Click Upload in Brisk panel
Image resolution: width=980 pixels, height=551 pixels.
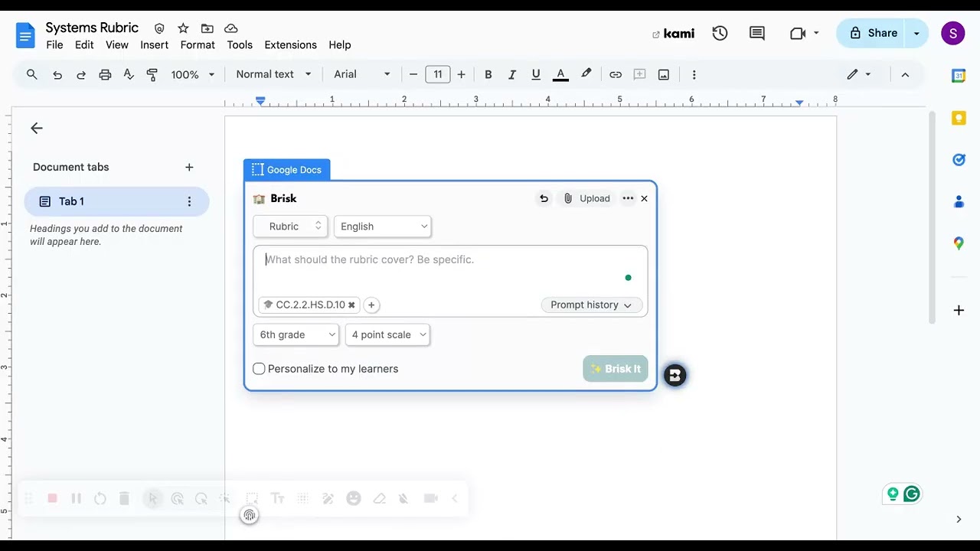(587, 198)
